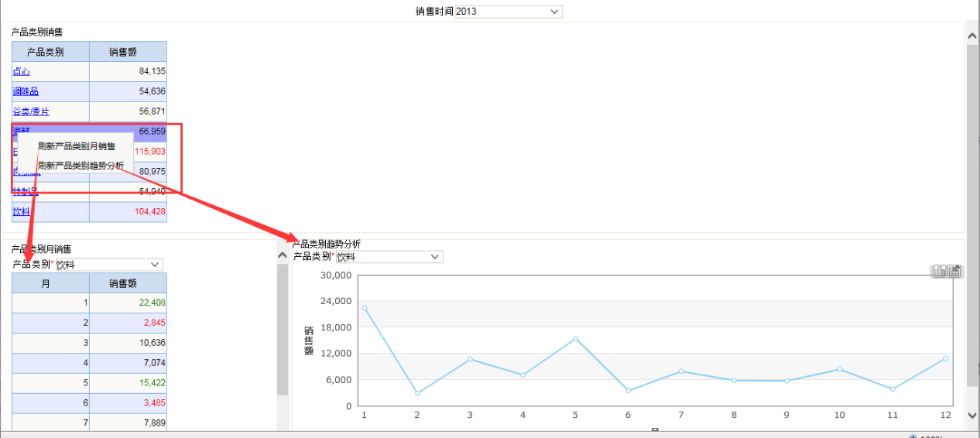Click the 月 column header
Viewport: 980px width, 438px height.
(x=50, y=283)
